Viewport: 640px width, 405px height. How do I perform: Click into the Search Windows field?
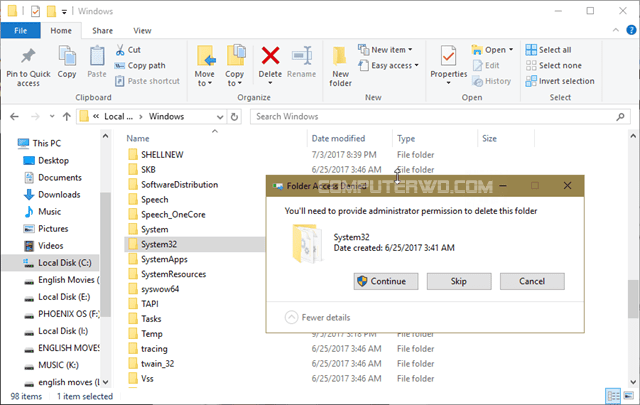434,117
